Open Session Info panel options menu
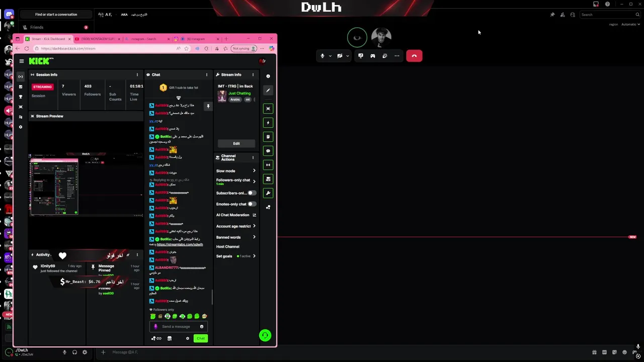 click(x=137, y=74)
